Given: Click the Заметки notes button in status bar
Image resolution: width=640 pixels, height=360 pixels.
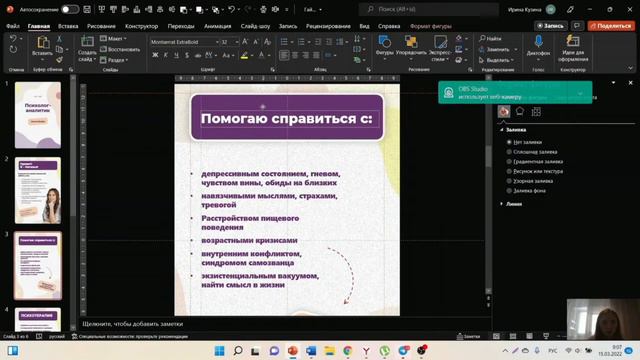Looking at the screenshot, I should click(468, 336).
